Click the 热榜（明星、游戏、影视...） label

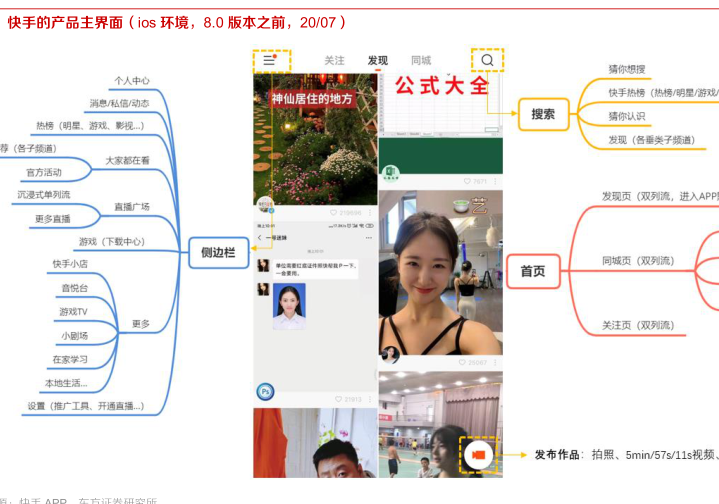coord(90,126)
